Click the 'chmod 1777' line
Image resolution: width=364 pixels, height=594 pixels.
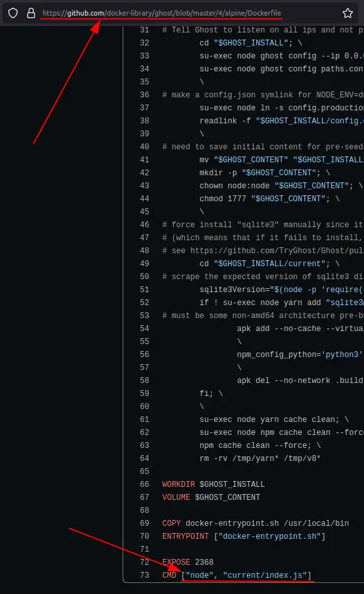269,199
